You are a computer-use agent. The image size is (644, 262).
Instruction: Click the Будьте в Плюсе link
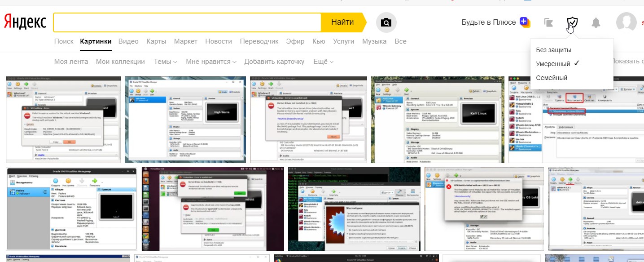pyautogui.click(x=488, y=22)
